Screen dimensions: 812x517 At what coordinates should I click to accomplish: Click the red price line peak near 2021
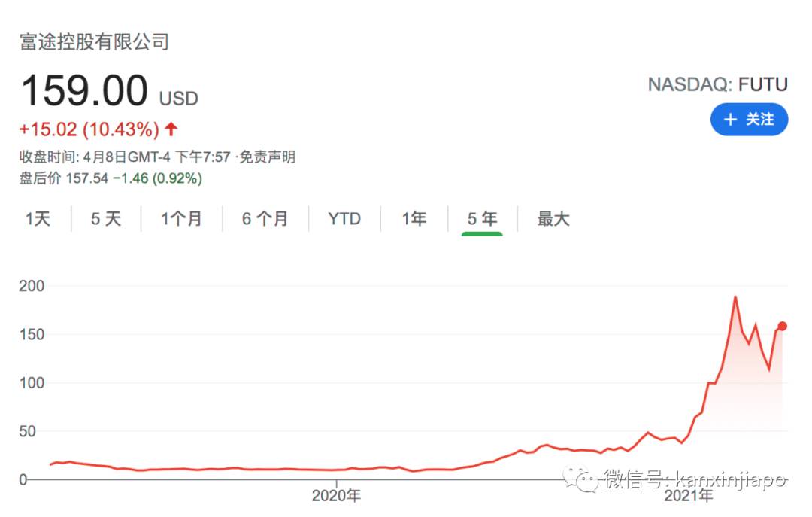[735, 297]
